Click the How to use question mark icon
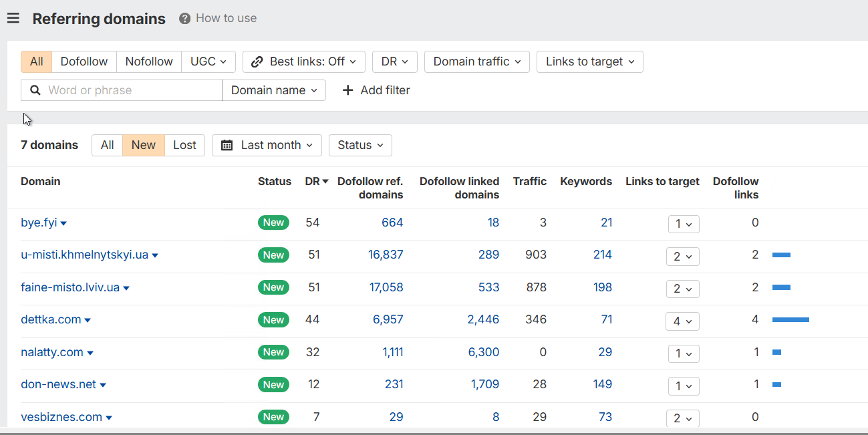Screen dimensions: 868x435 [185, 19]
